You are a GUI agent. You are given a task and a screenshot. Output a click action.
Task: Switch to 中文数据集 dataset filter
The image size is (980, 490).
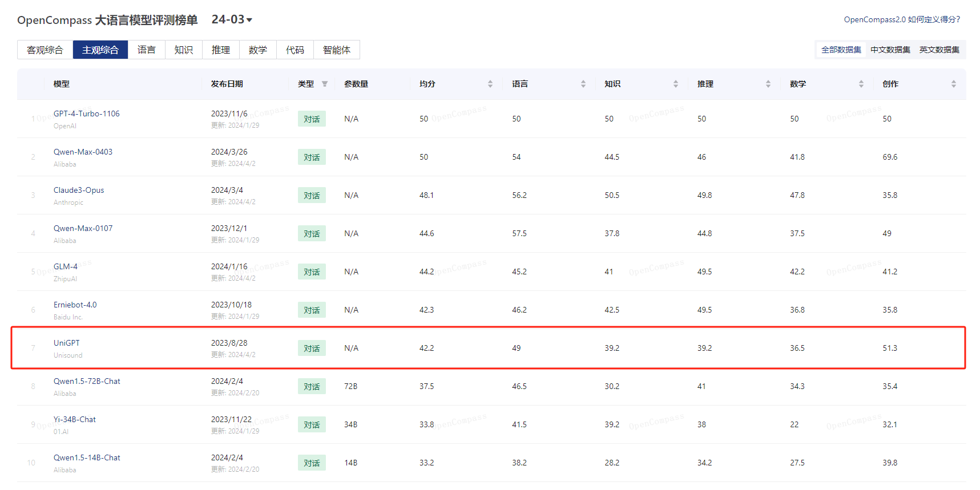tap(890, 50)
